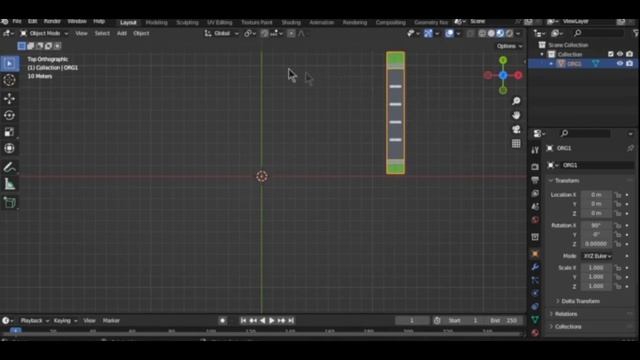This screenshot has height=360, width=640.
Task: Open the Tool properties tab
Action: point(535,150)
